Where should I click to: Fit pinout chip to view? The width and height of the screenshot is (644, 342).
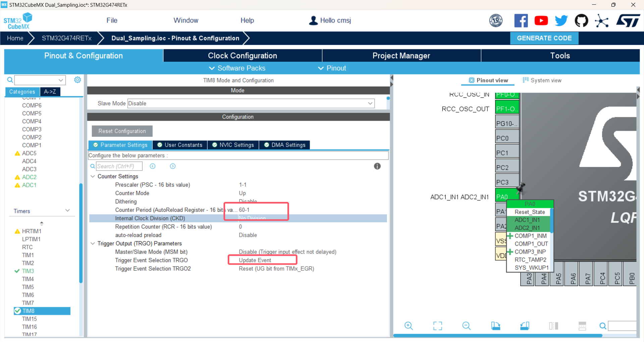tap(438, 326)
